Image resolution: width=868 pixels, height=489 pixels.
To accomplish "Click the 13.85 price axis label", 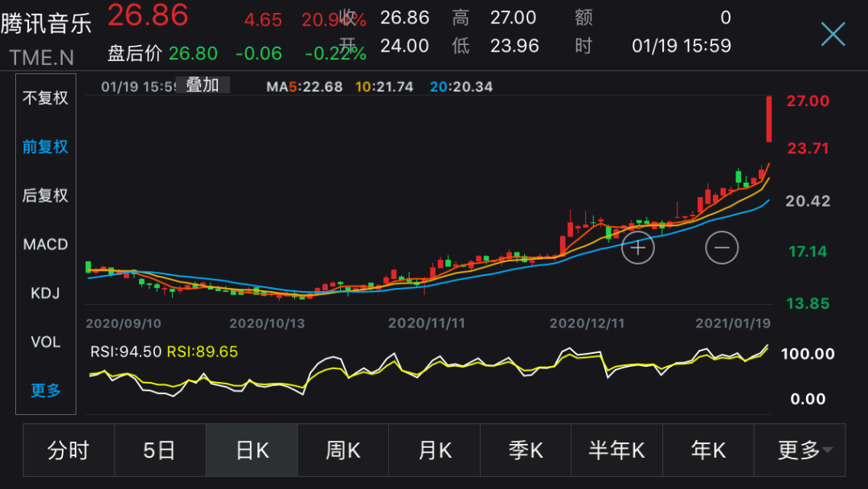I will [808, 303].
